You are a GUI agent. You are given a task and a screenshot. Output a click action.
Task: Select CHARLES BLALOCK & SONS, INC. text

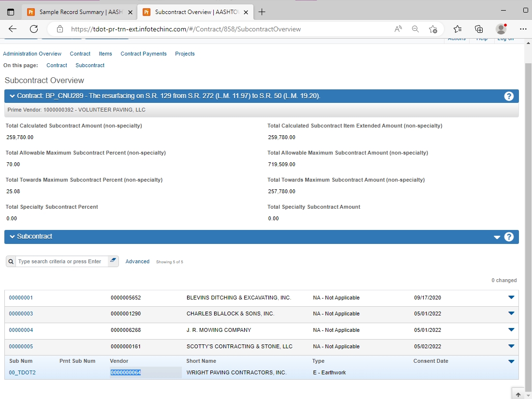point(230,313)
